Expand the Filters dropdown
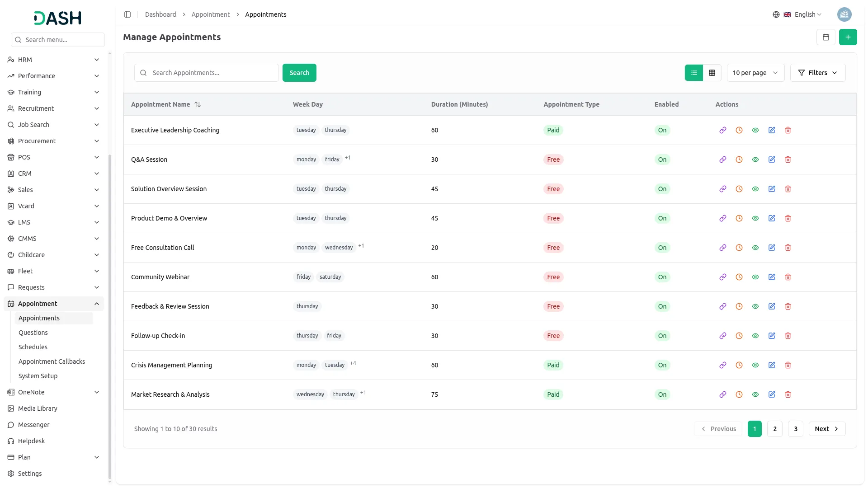 point(818,73)
